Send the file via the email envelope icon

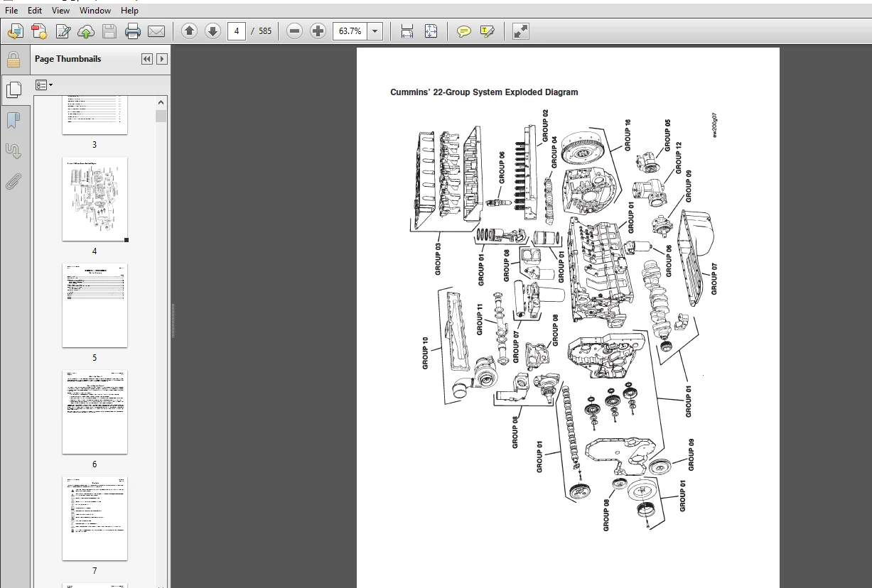[156, 31]
